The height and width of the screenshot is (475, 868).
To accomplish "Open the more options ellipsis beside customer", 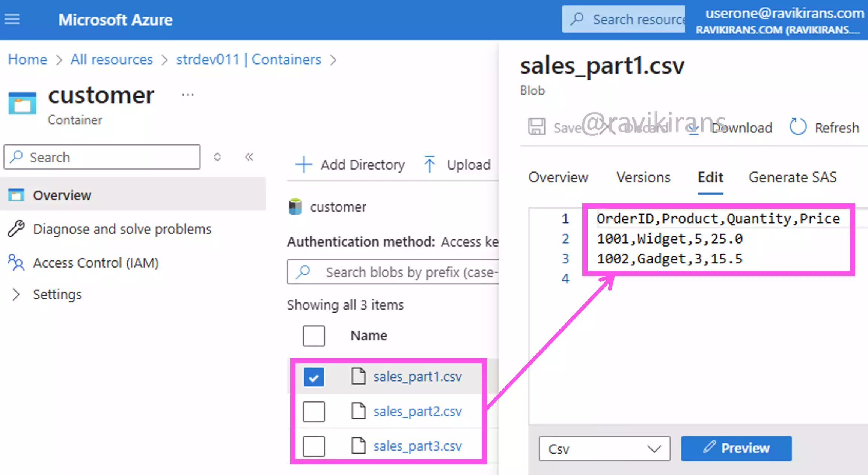I will (188, 95).
